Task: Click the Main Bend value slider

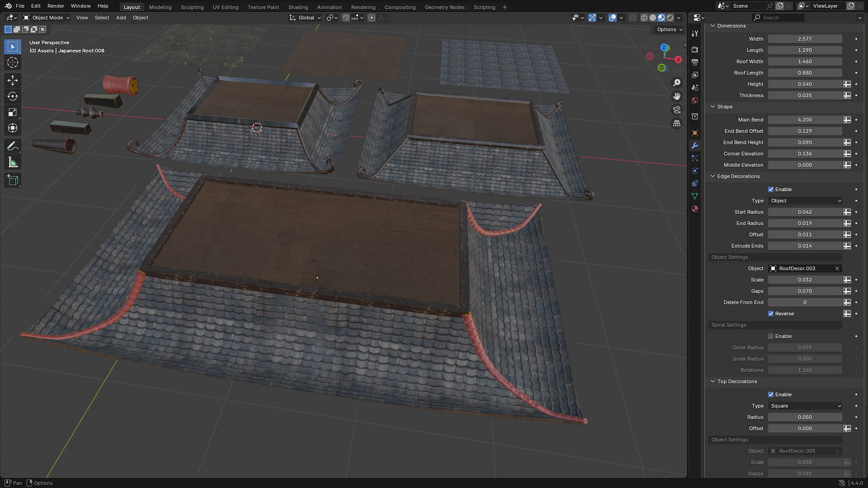Action: tap(805, 120)
